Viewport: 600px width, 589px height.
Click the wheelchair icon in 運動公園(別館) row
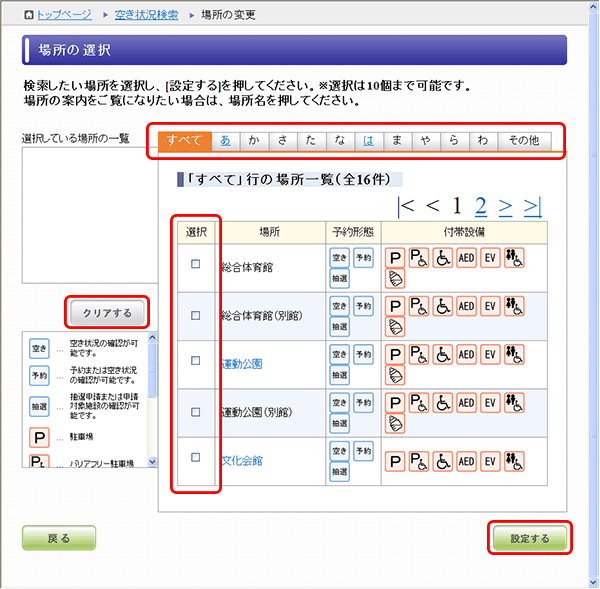[443, 403]
